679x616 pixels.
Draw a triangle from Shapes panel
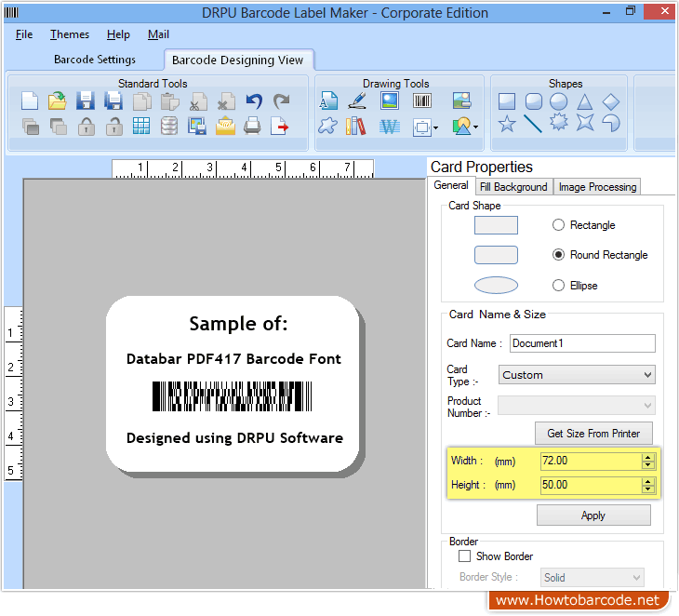pos(585,101)
